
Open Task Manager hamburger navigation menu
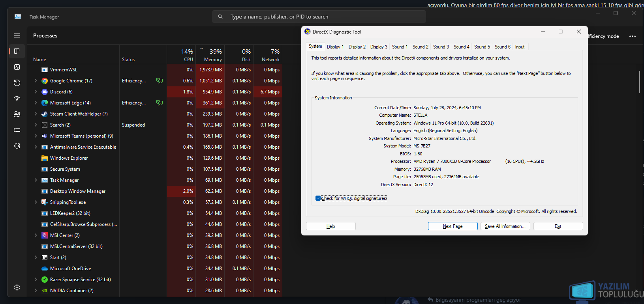(x=17, y=35)
